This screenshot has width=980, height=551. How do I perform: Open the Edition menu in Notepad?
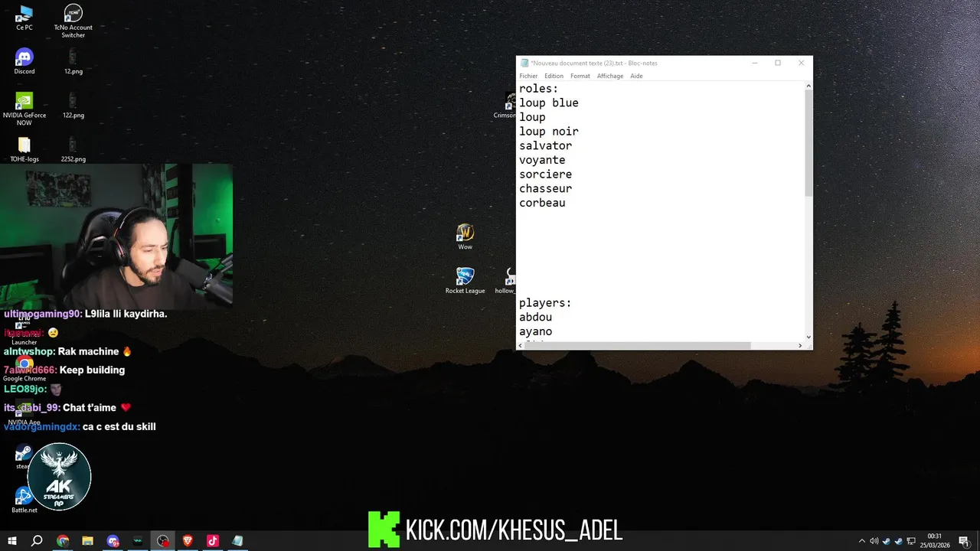point(554,76)
